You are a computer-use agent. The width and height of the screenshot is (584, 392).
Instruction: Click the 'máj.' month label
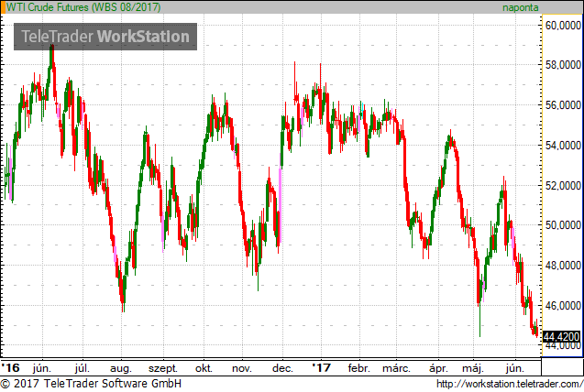473,368
